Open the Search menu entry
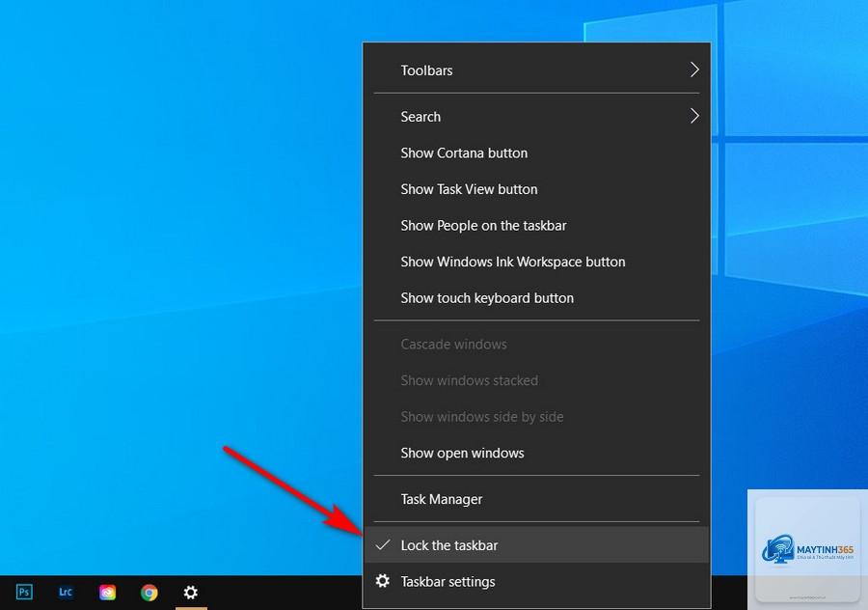 [536, 117]
